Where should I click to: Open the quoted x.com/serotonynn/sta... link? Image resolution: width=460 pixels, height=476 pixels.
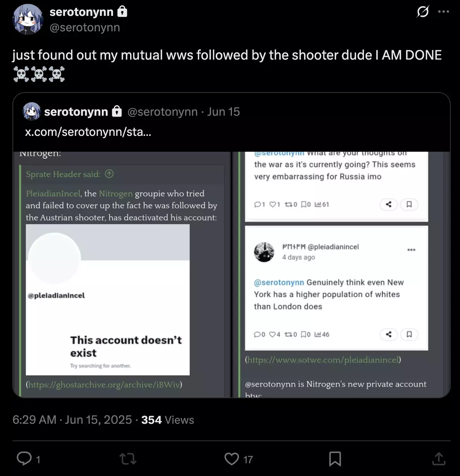pos(88,132)
